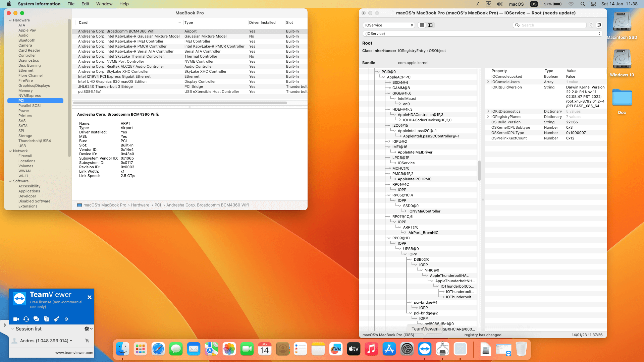The height and width of the screenshot is (362, 644).
Task: Open the System Information app menu
Action: tap(39, 4)
